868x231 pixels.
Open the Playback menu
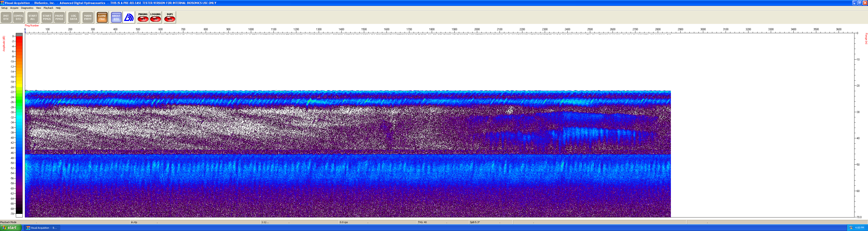click(x=49, y=8)
